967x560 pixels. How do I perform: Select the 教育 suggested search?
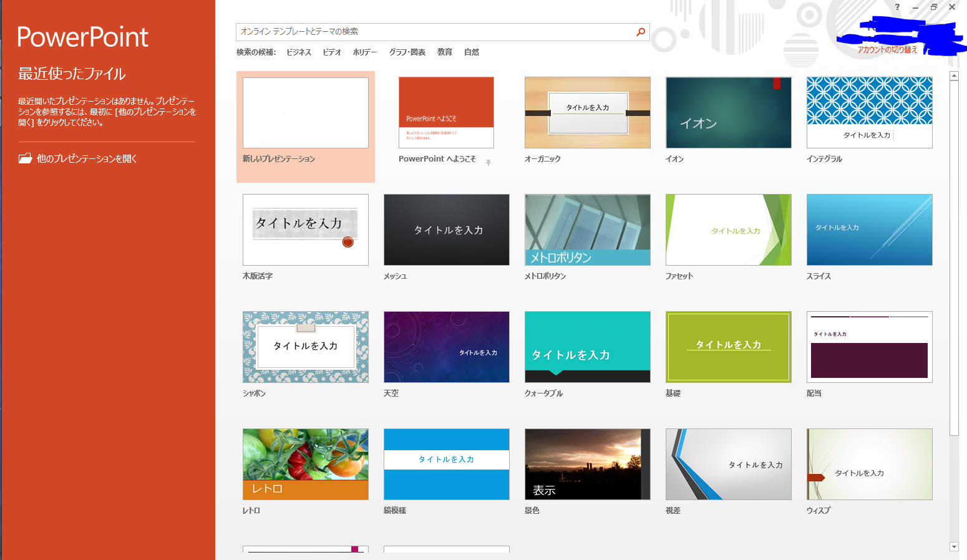(x=445, y=52)
